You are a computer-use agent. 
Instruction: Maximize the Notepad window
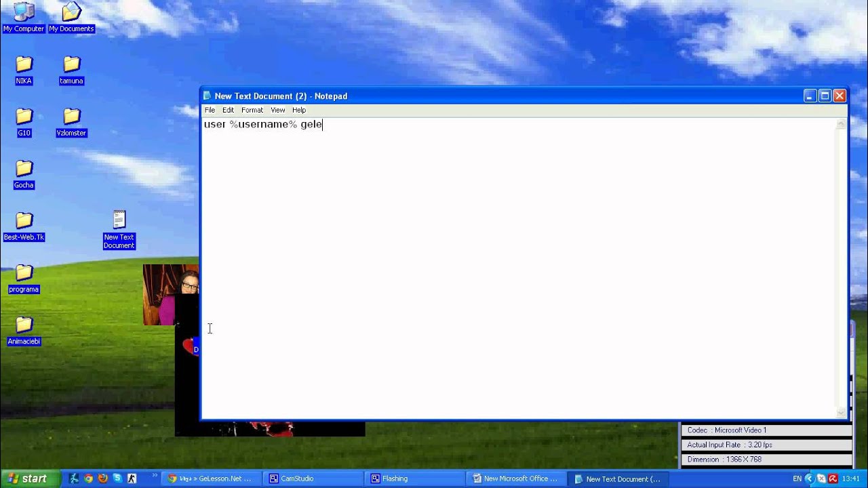click(825, 96)
